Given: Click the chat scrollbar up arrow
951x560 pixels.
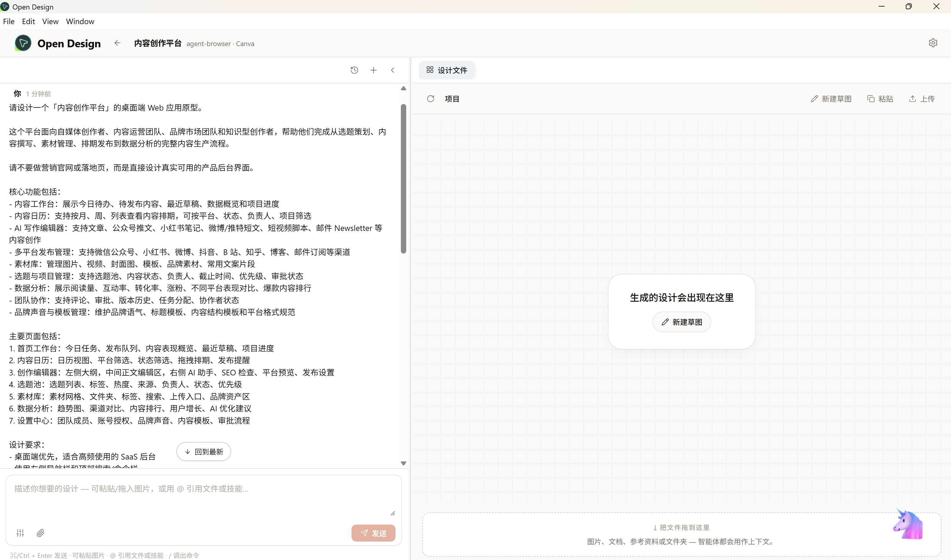Looking at the screenshot, I should (403, 88).
